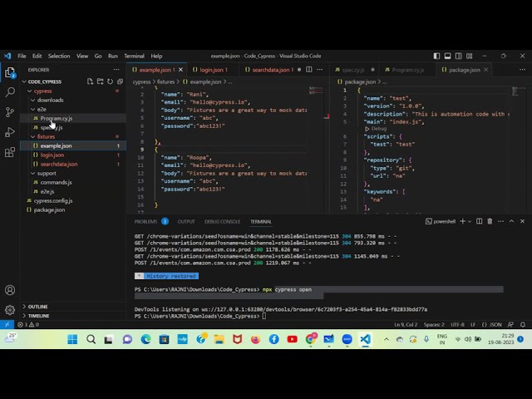
Task: Kill terminal with trash icon
Action: click(x=490, y=221)
